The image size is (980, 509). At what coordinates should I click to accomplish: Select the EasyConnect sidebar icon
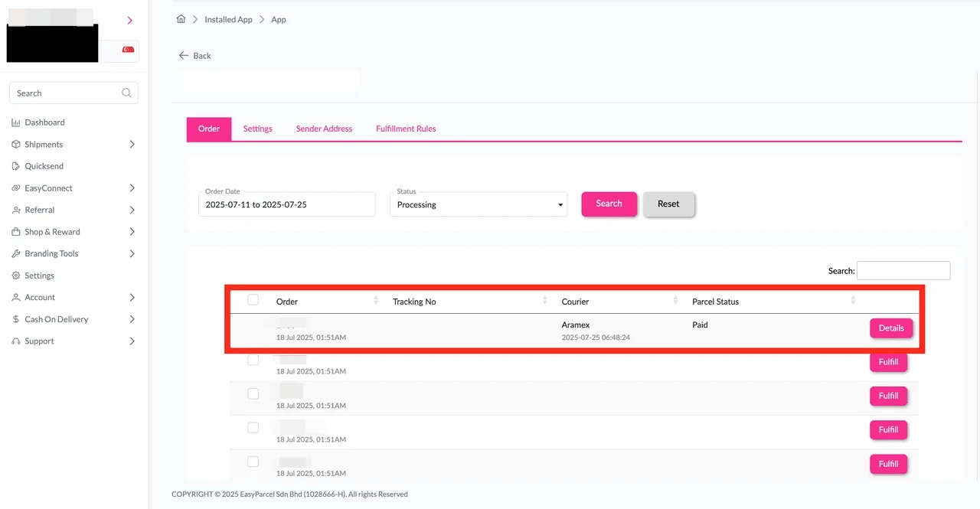click(x=16, y=188)
